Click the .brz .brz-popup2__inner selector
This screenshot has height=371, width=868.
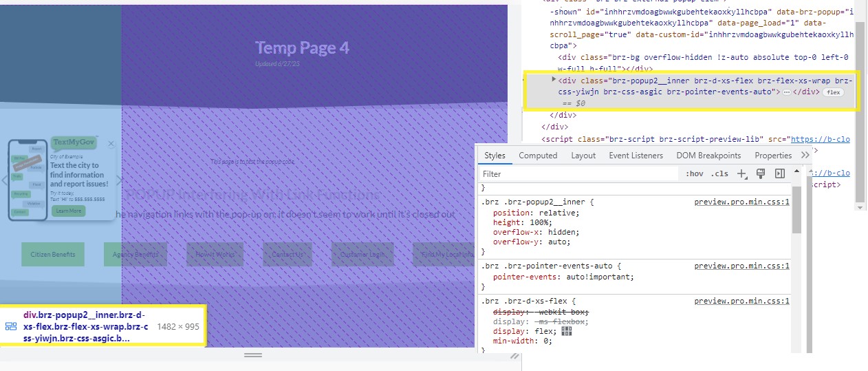pyautogui.click(x=532, y=202)
